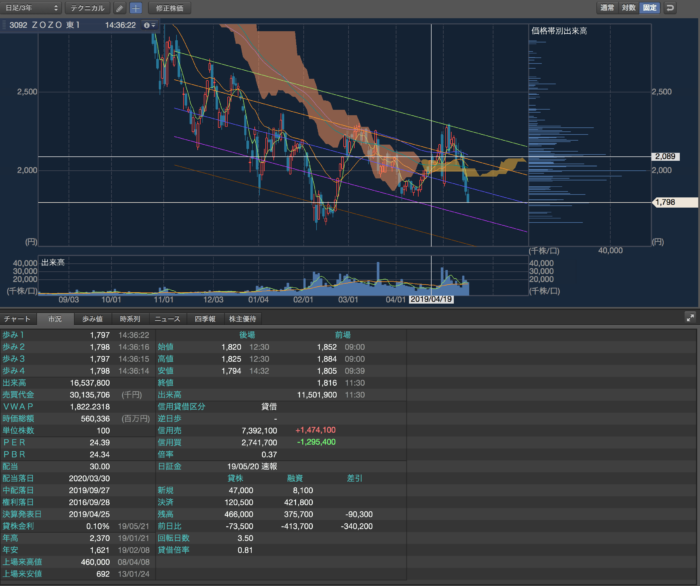Click the 時価総額 value 560,336

point(95,419)
